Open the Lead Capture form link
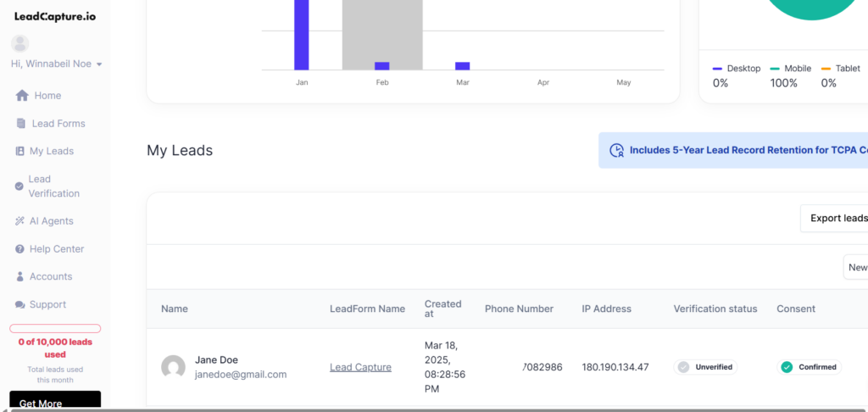The width and height of the screenshot is (868, 412). click(x=360, y=367)
